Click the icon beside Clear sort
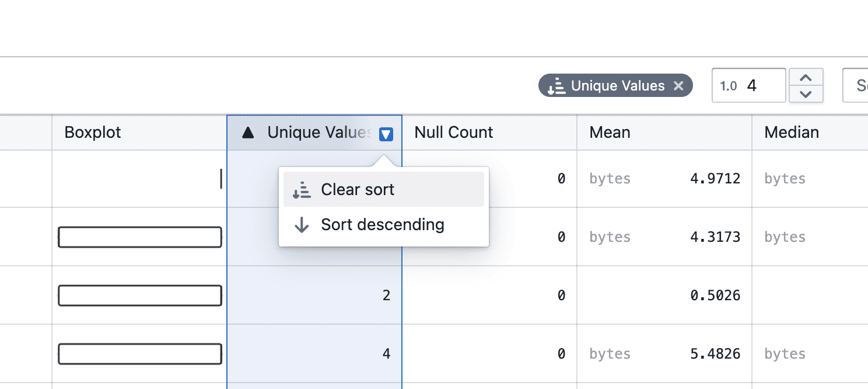Screen dimensions: 868x389 302,190
